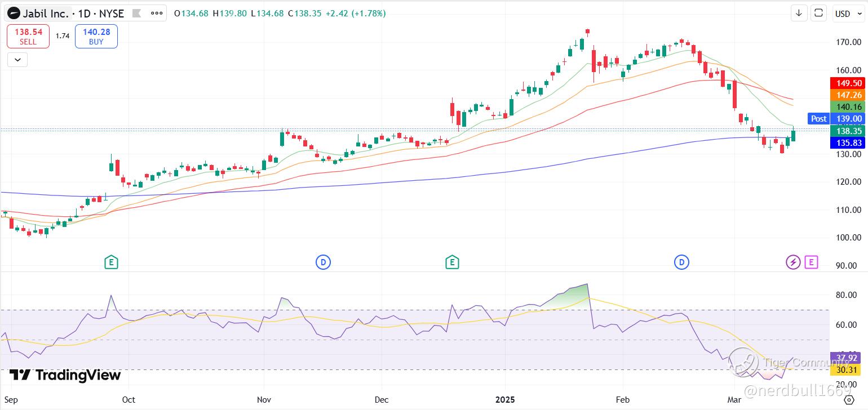Click the RSI 37.92 value label
The width and height of the screenshot is (868, 410).
coord(847,358)
